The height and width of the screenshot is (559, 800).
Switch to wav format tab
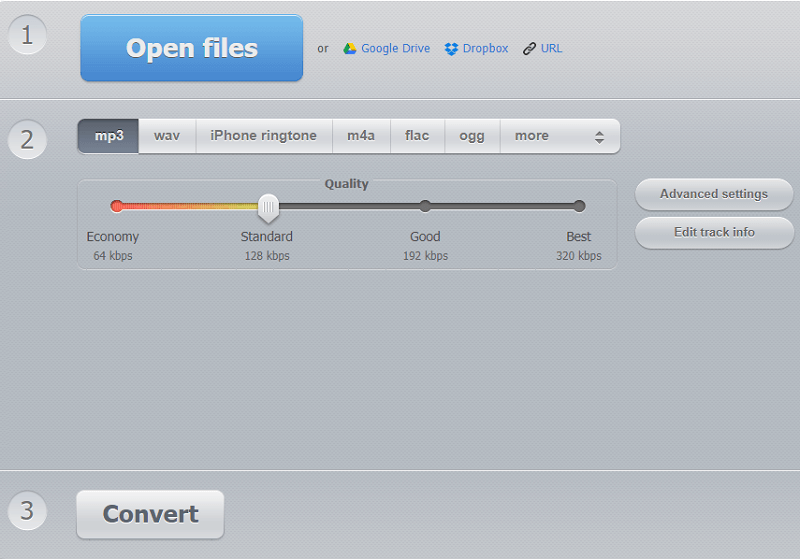point(167,136)
